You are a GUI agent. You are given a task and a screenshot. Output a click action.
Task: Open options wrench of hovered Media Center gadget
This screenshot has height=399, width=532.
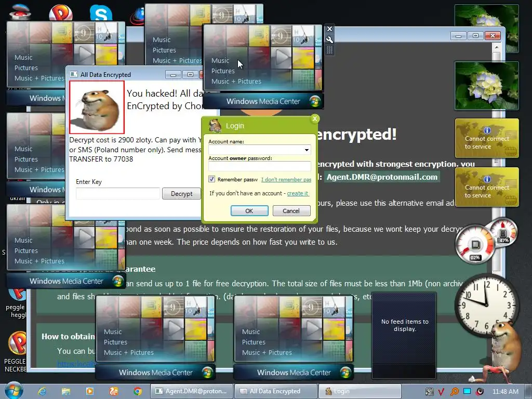tap(329, 39)
